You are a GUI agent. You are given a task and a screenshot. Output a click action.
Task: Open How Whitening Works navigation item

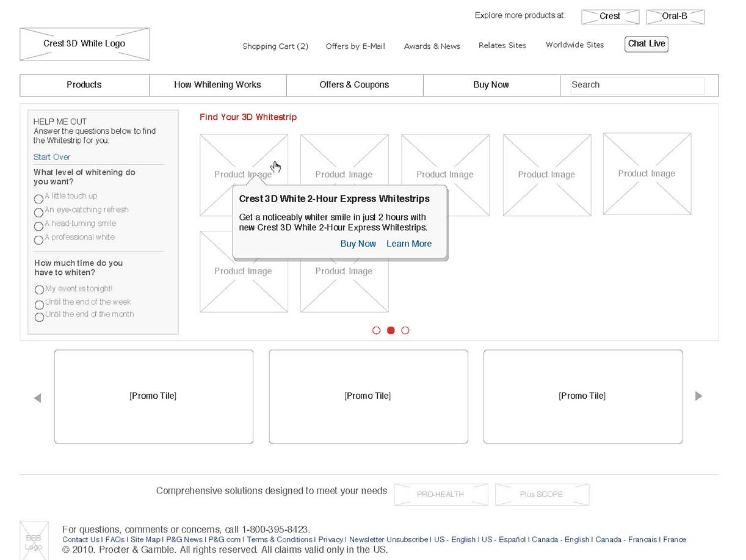point(218,85)
